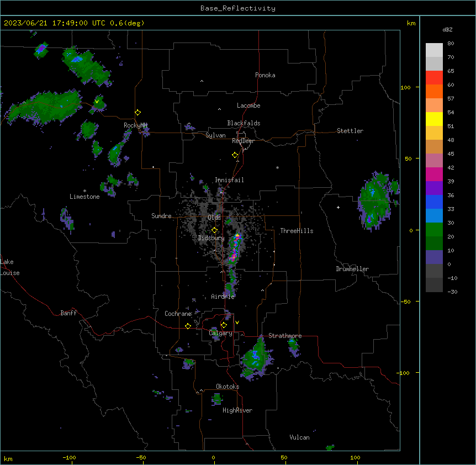
Task: Select the bright green 30-20 dBZ legend swatch
Action: click(x=434, y=230)
